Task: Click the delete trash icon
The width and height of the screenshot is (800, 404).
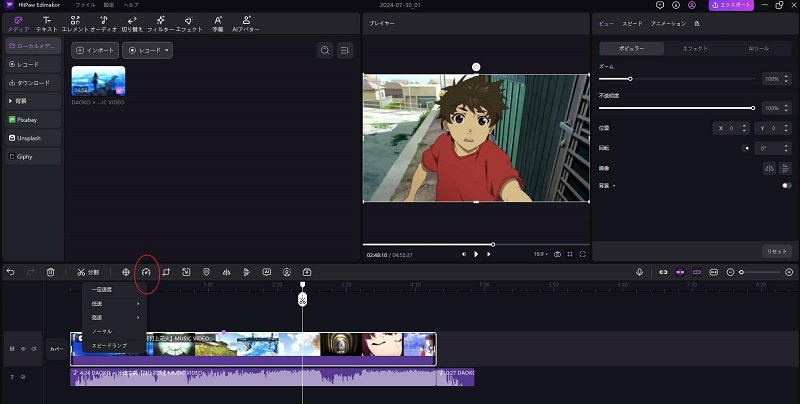Action: [x=51, y=272]
